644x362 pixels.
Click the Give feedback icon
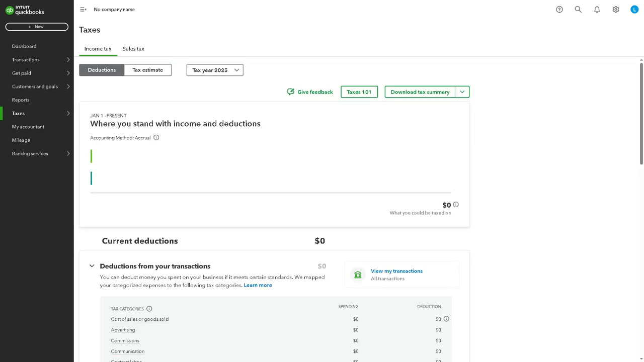tap(290, 92)
